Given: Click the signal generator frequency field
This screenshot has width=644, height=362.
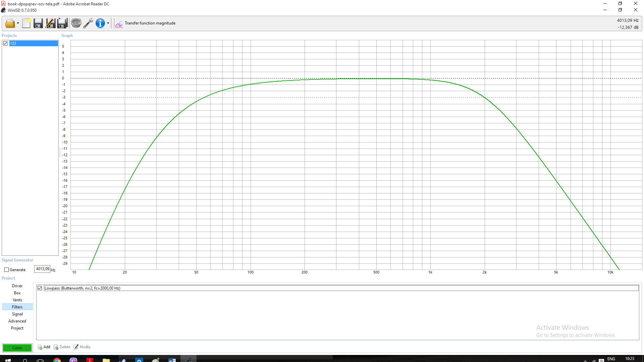Looking at the screenshot, I should tap(42, 269).
